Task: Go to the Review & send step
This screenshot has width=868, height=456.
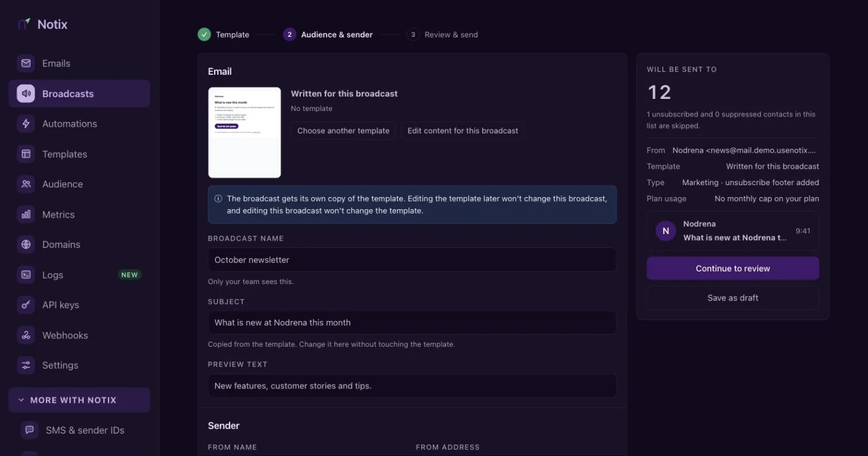Action: coord(442,34)
